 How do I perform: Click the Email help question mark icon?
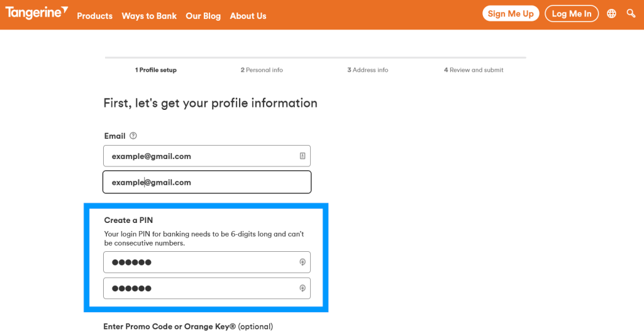133,136
